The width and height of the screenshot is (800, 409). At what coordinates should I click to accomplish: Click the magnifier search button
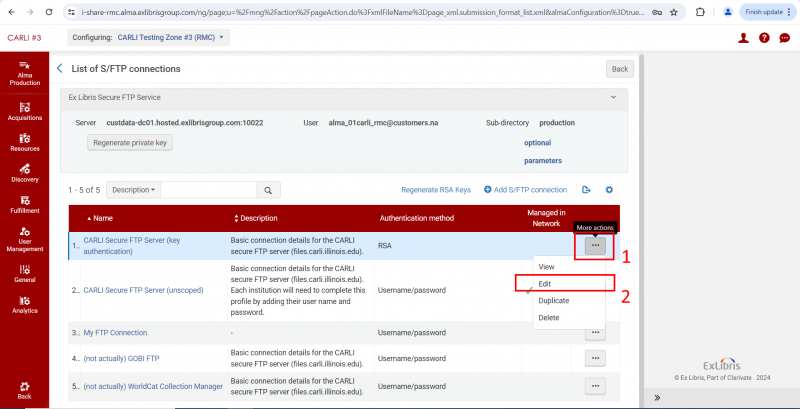click(268, 190)
